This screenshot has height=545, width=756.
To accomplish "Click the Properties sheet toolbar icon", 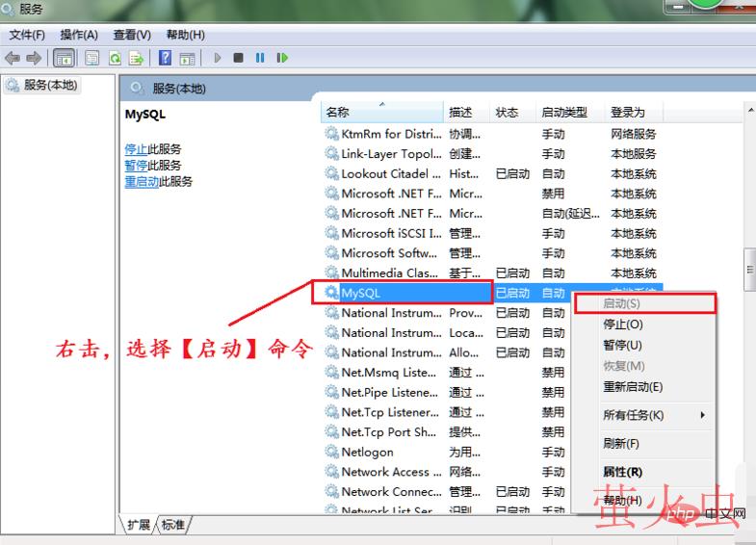I will (x=91, y=59).
